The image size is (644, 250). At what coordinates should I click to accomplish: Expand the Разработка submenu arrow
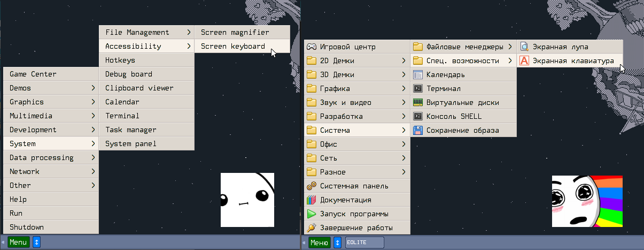[x=404, y=117]
